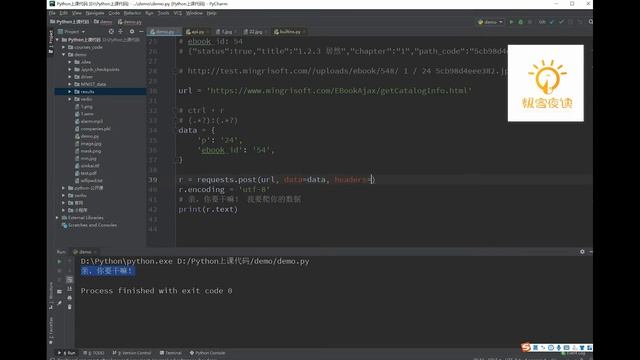Click the locate-file target icon in Project panel
The image size is (640, 360).
click(111, 31)
